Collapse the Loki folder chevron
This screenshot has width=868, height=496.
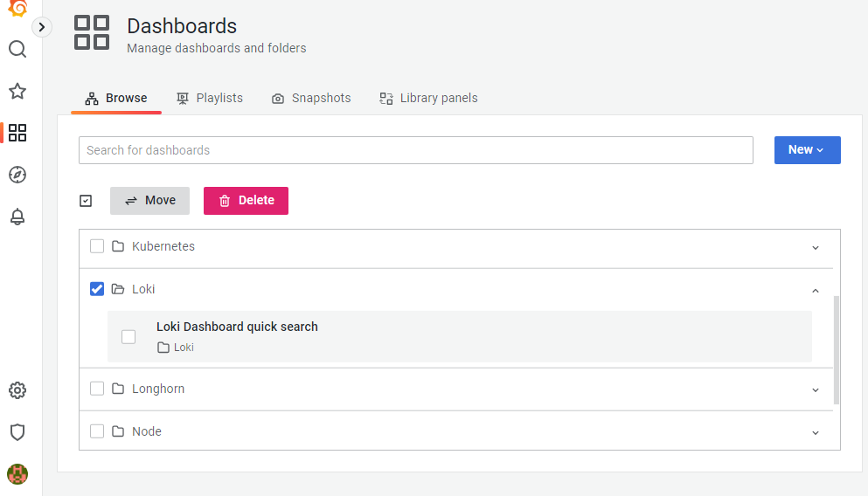pyautogui.click(x=816, y=290)
